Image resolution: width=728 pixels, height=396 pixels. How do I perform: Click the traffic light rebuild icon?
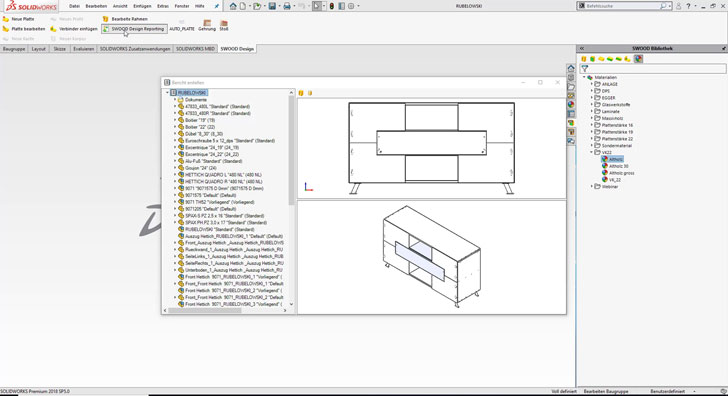click(332, 6)
